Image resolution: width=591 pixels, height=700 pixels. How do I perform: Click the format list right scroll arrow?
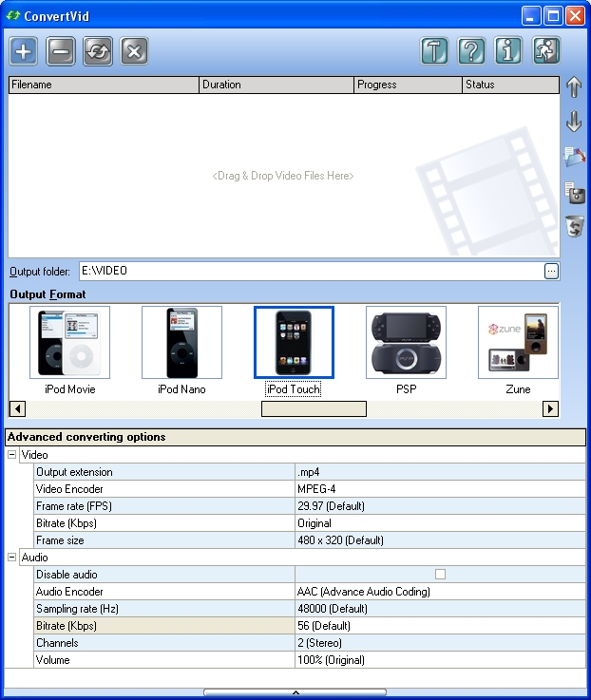click(x=550, y=408)
